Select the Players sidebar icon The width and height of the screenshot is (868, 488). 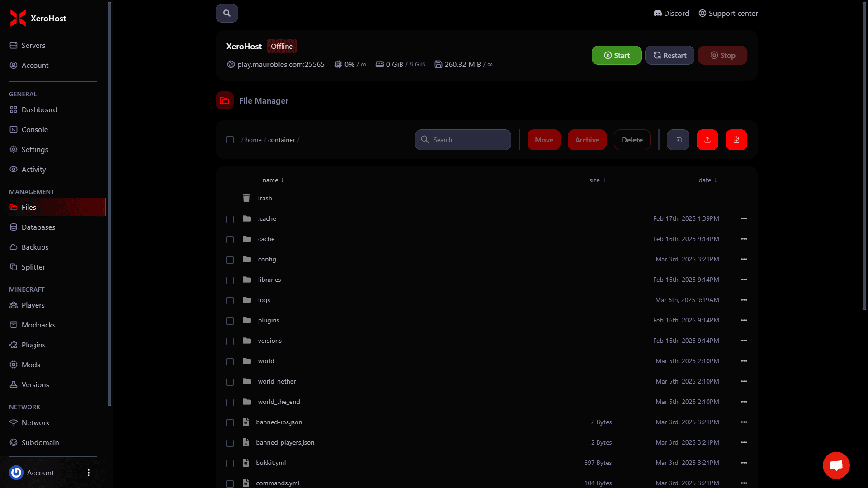(14, 305)
